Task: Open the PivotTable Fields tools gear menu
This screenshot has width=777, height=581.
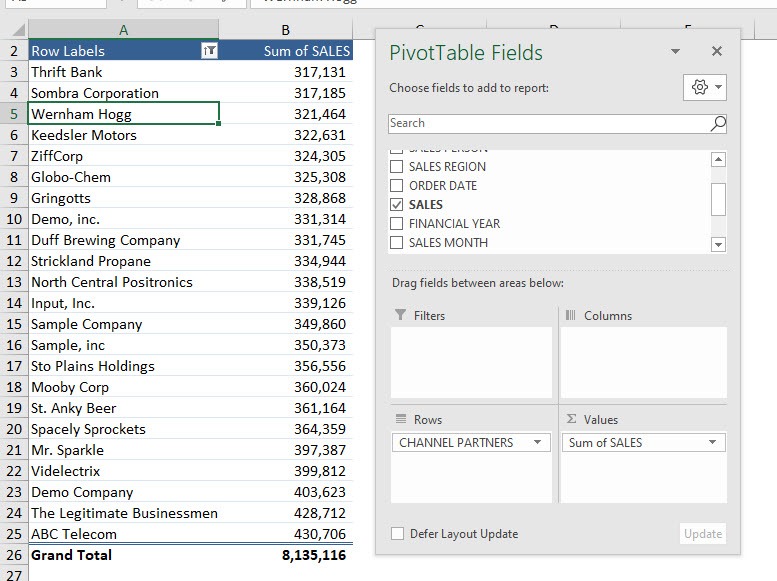Action: click(x=705, y=87)
